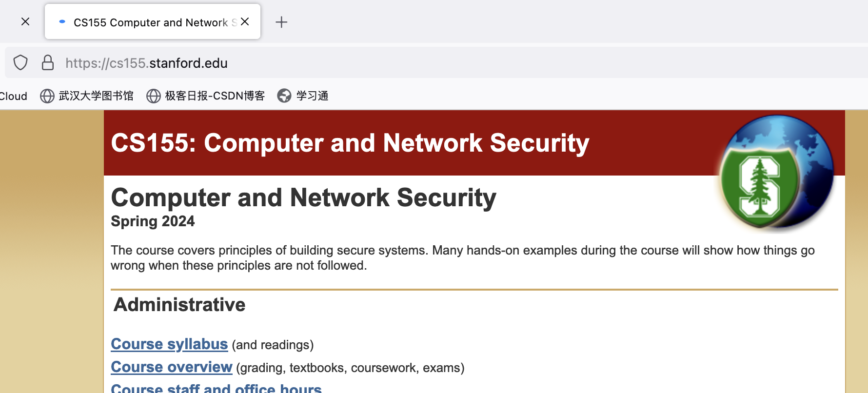Click the tracking protection shield icon
This screenshot has height=393, width=868.
[x=20, y=63]
